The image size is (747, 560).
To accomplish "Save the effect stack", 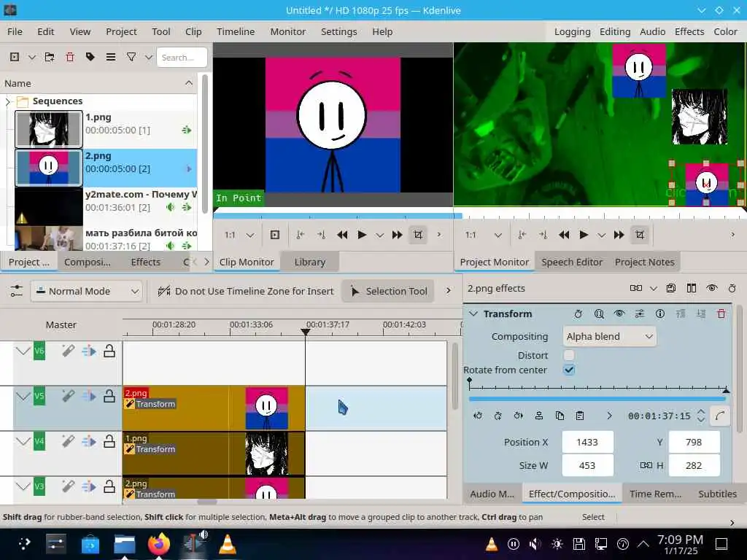I will point(671,288).
